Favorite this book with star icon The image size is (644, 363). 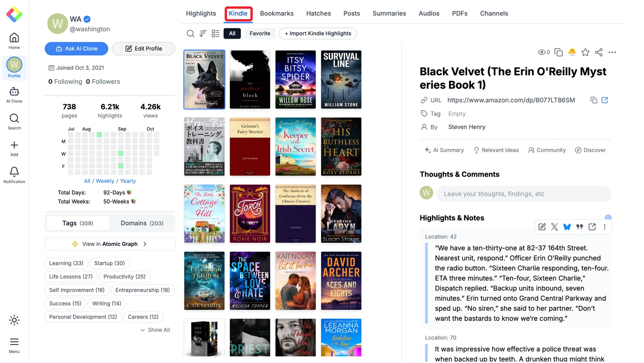coord(585,52)
